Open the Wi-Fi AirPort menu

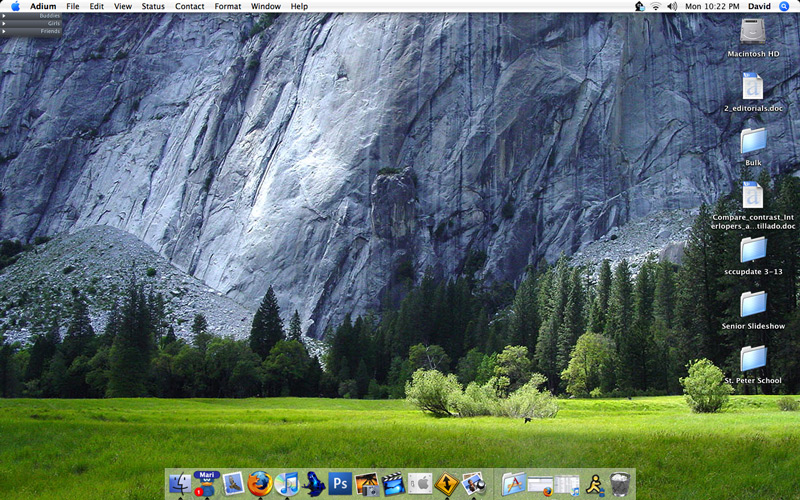click(656, 6)
